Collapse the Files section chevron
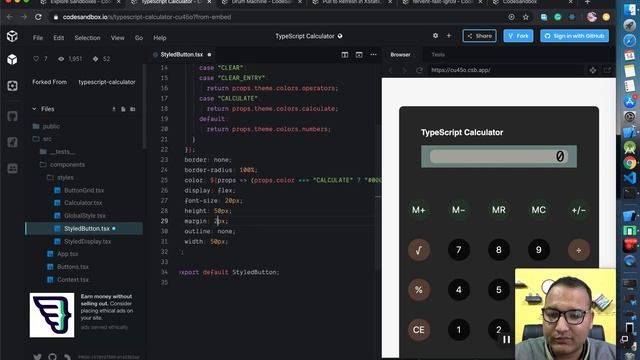The width and height of the screenshot is (640, 360). click(34, 109)
